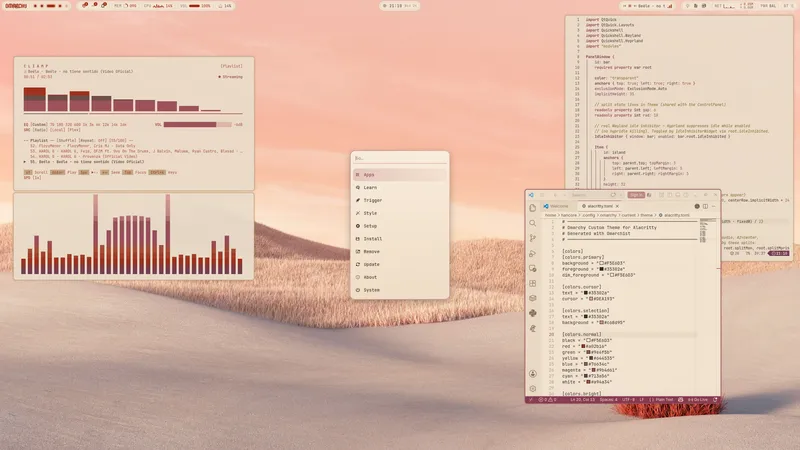This screenshot has width=800, height=450.
Task: Click line 'IdleInhibitor' in the background code window
Action: [x=662, y=136]
